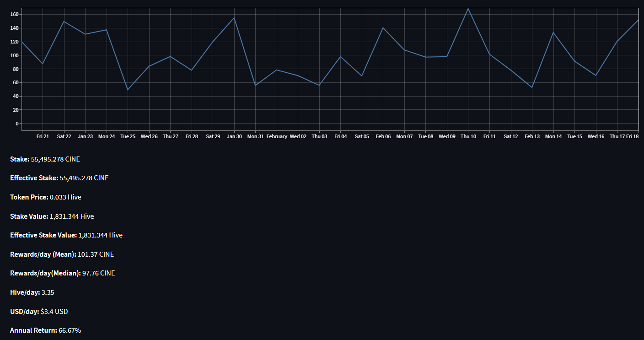Click the 'Fri 21' x-axis label
This screenshot has width=644, height=340.
(x=43, y=136)
